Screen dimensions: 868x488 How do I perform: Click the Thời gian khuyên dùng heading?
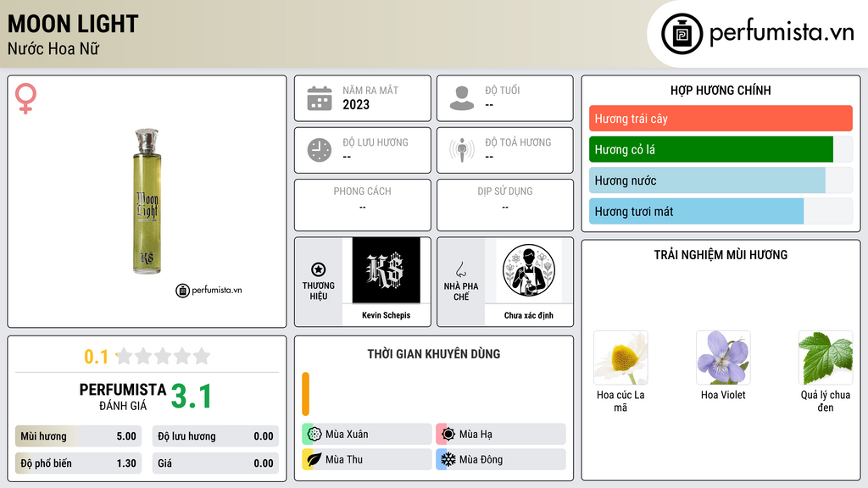[x=434, y=354]
